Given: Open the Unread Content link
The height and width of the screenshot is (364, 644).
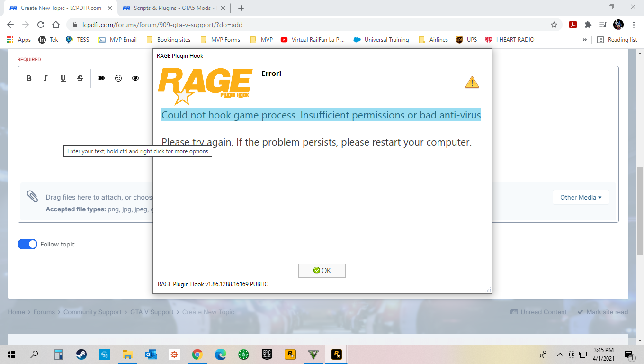Looking at the screenshot, I should [x=539, y=312].
